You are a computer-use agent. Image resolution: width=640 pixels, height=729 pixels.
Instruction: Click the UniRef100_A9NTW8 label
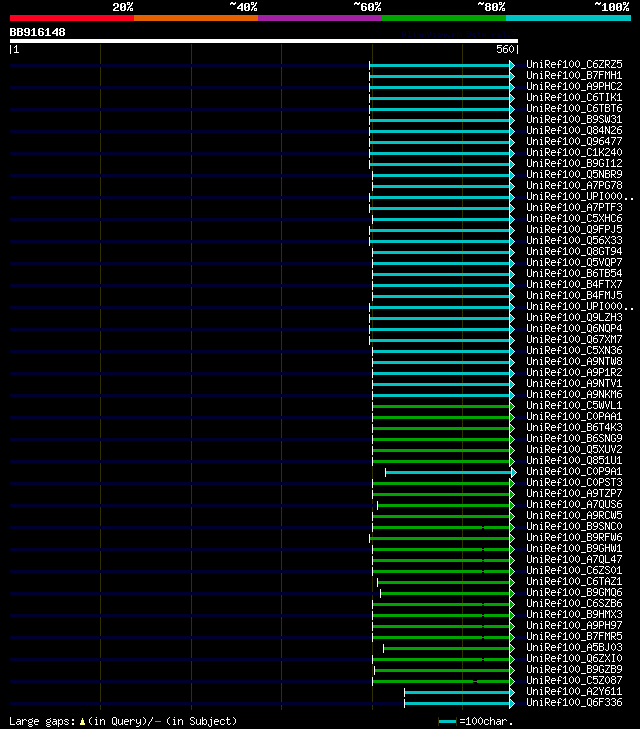click(x=574, y=362)
